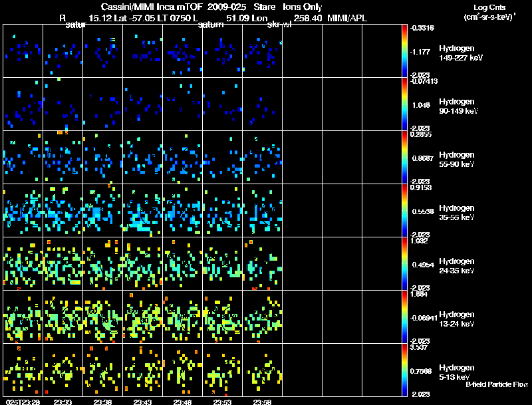Viewport: 532px width, 405px height.
Task: Click the Hydrogen 55-90 keV color bar
Action: click(404, 158)
